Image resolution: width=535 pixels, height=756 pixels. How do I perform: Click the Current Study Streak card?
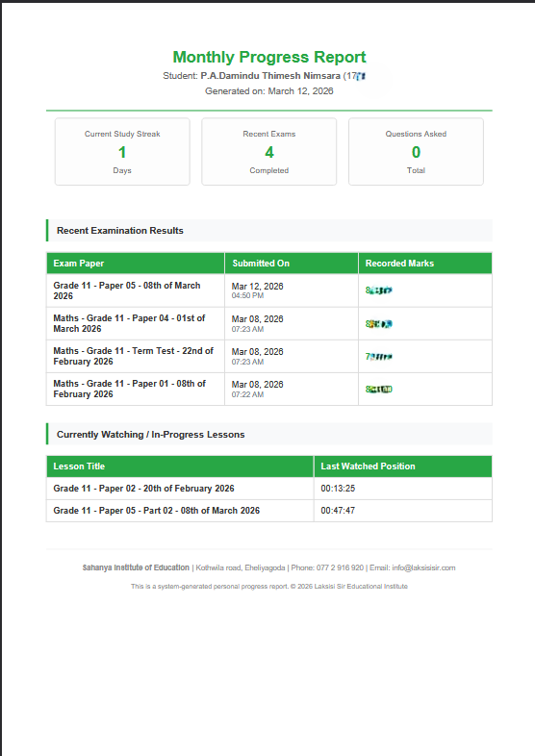(122, 151)
